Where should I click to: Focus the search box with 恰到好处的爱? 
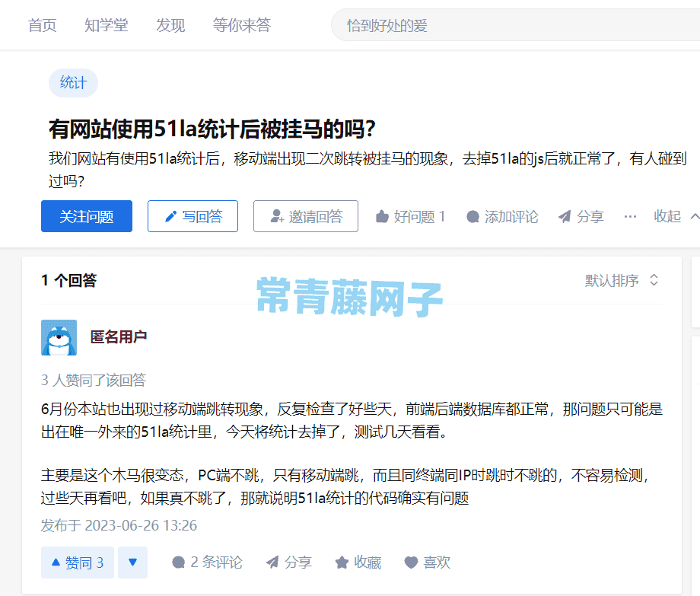pos(515,25)
